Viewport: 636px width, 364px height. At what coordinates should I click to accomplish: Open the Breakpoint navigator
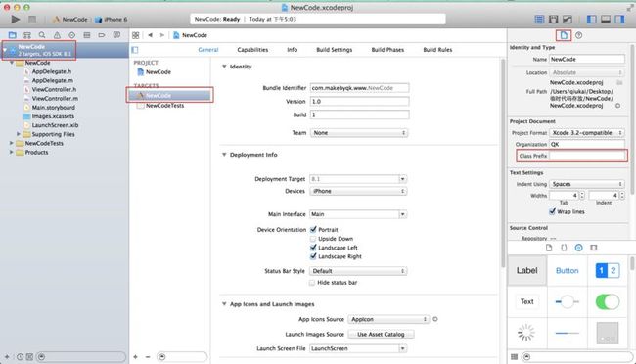pos(102,35)
